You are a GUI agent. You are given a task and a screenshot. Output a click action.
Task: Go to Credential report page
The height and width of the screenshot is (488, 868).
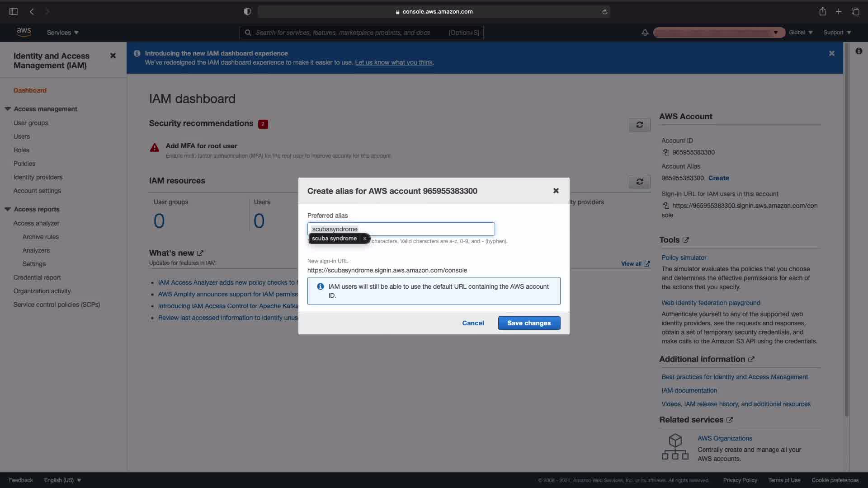pyautogui.click(x=37, y=277)
